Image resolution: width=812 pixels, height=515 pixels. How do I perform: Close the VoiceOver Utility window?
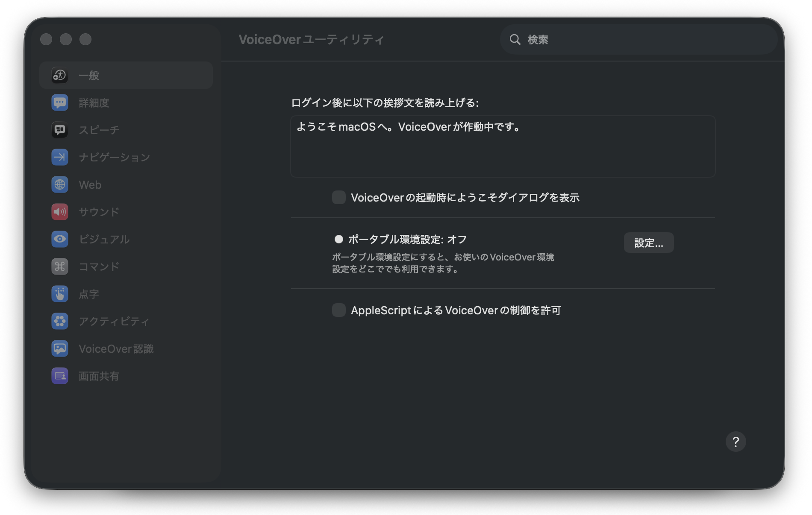[46, 39]
